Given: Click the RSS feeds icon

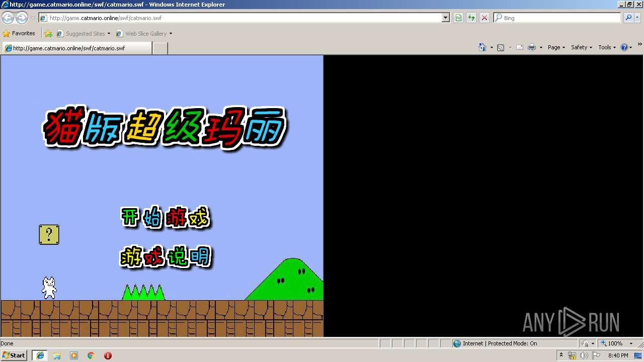Looking at the screenshot, I should click(501, 47).
